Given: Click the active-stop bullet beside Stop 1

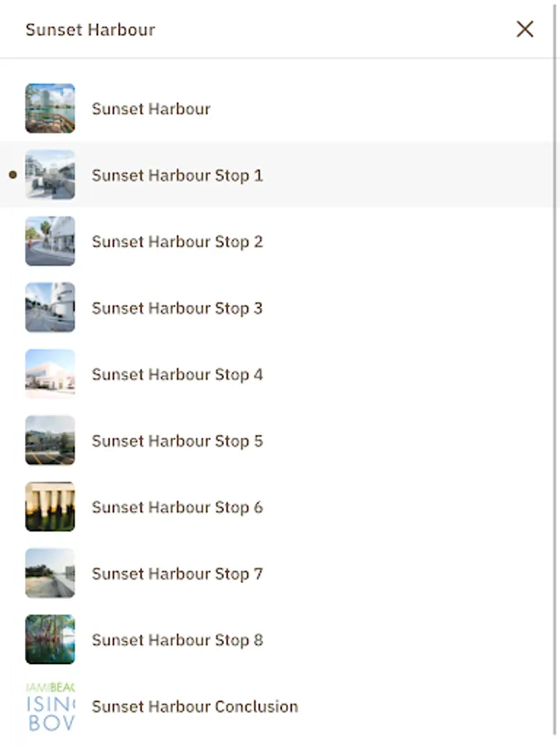Looking at the screenshot, I should point(12,175).
